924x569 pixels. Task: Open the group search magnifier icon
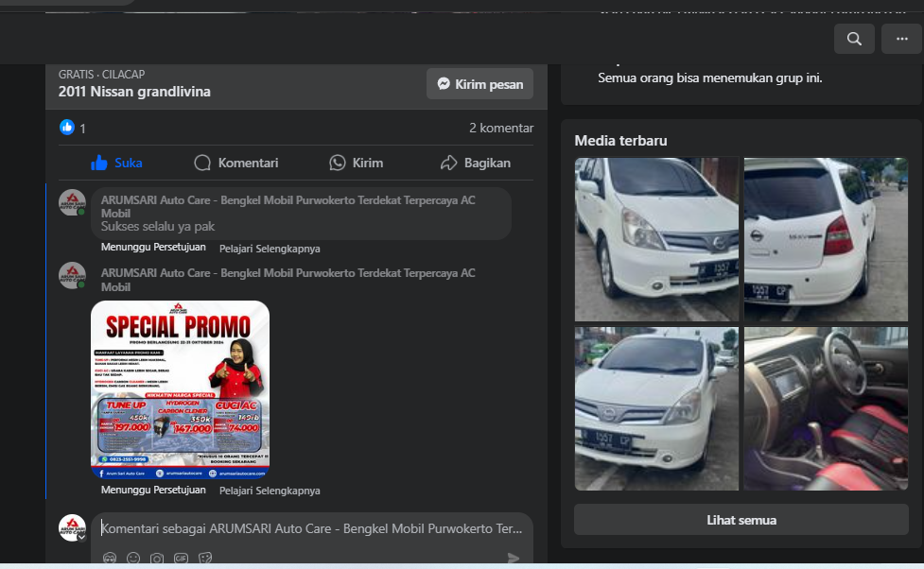[854, 39]
